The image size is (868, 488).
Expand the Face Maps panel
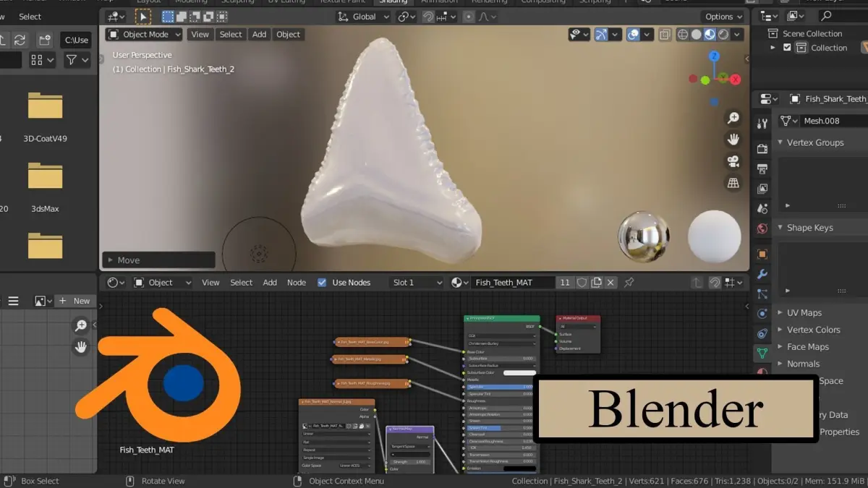tap(807, 347)
